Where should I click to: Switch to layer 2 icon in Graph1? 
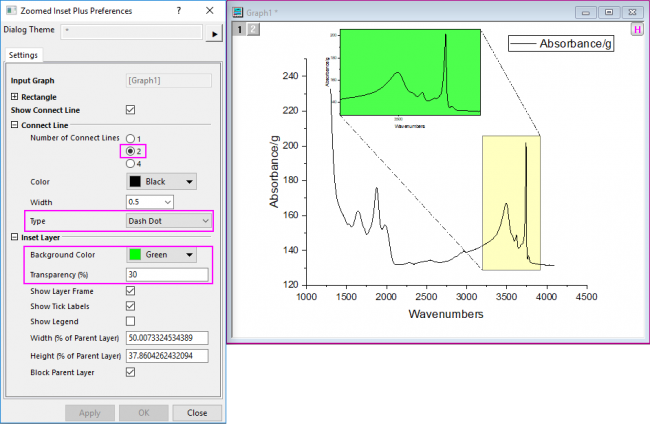point(252,30)
